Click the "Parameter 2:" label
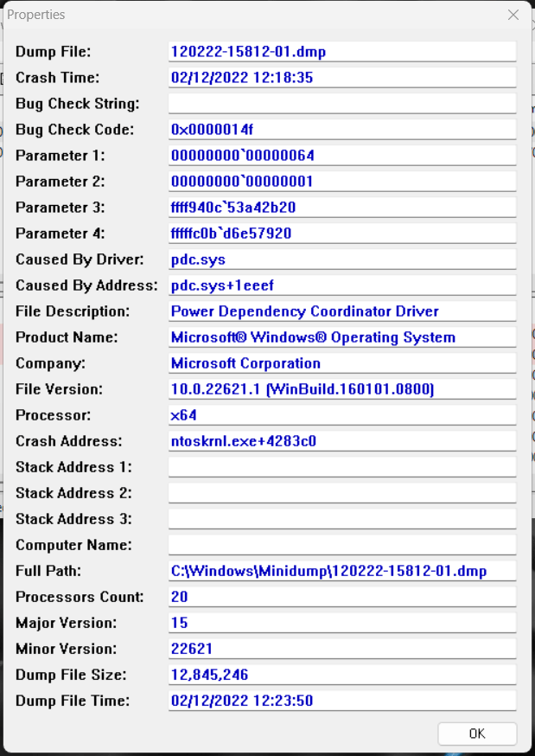Screen dimensions: 535x756 61,182
